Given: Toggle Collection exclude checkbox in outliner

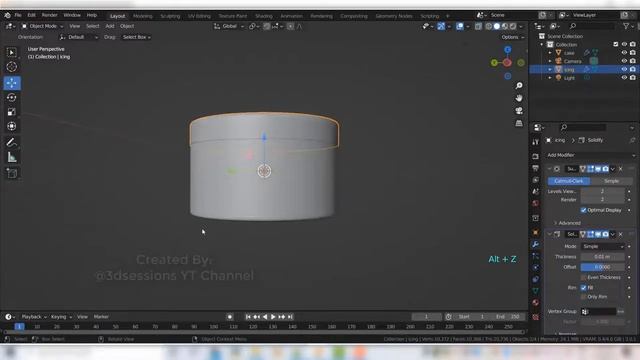Looking at the screenshot, I should (x=616, y=44).
